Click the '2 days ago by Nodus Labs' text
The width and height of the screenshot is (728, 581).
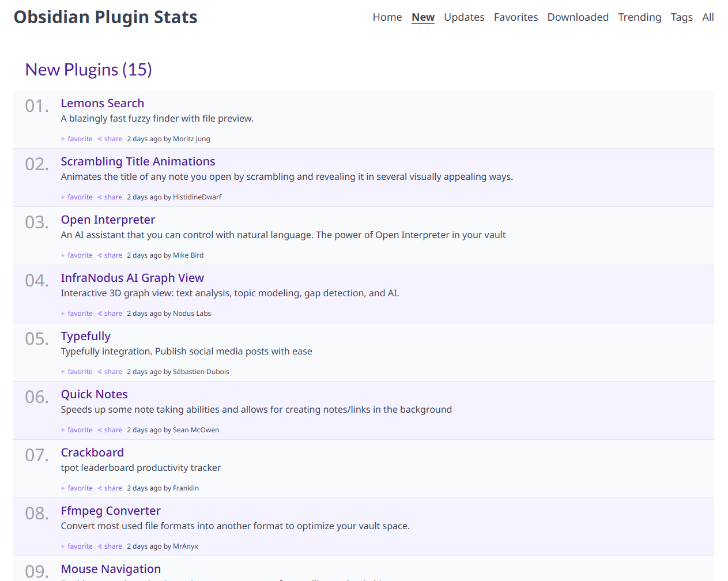tap(169, 314)
